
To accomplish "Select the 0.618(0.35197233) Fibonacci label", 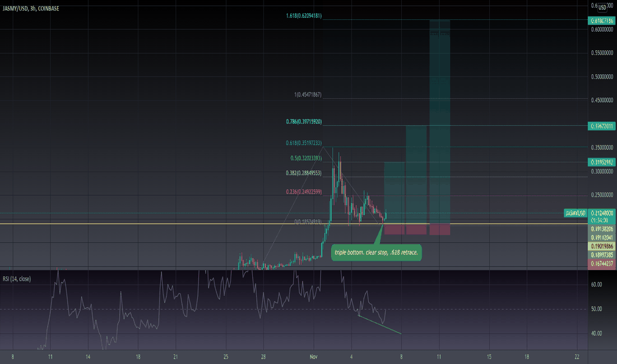I will pyautogui.click(x=304, y=143).
